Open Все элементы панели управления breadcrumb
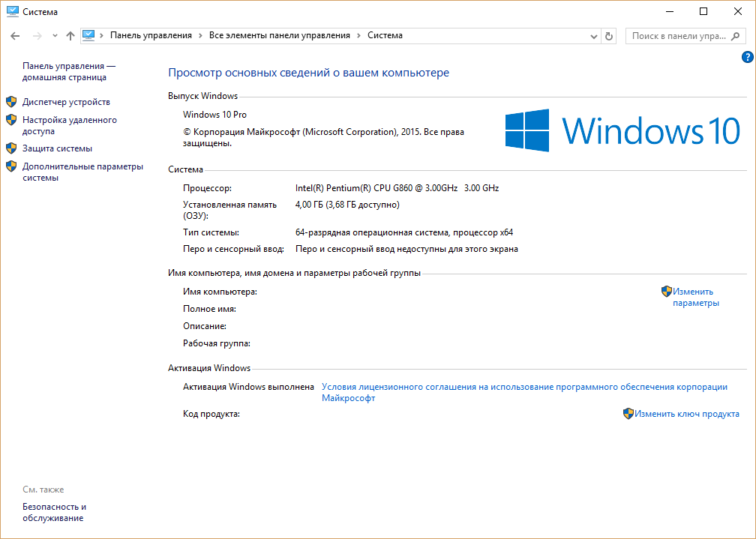The width and height of the screenshot is (756, 539). click(x=280, y=35)
